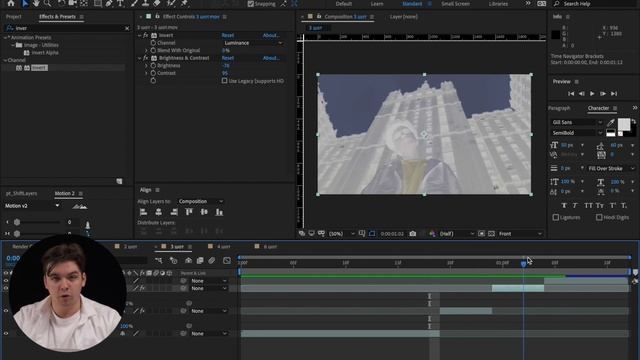Select the Eraser tool
Viewport: 640px width, 360px height.
pos(157,3)
